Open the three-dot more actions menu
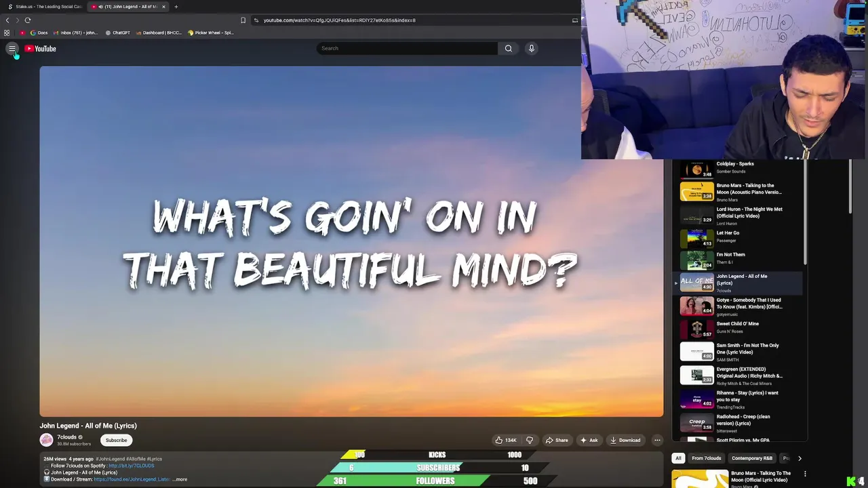The height and width of the screenshot is (488, 868). point(657,441)
